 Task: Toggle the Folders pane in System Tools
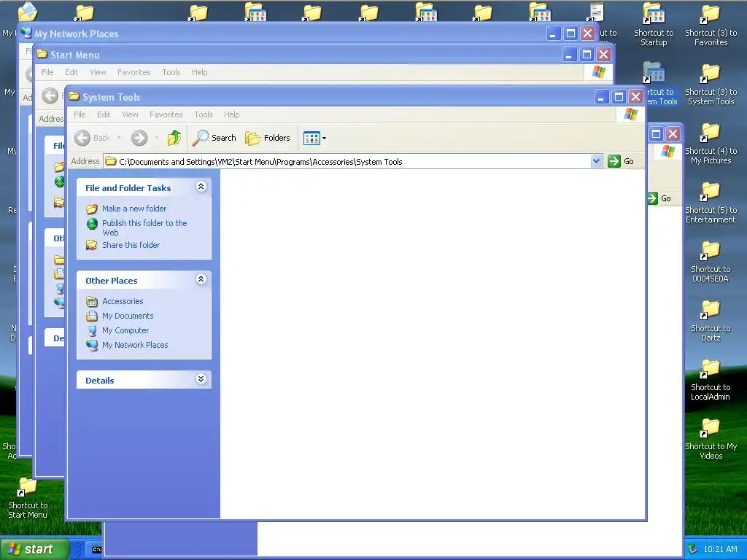268,138
